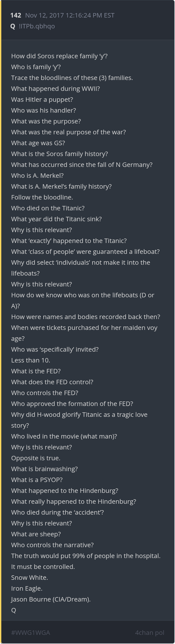Click the "Was Hitler a puppet?" line
The width and height of the screenshot is (175, 644).
coord(42,100)
